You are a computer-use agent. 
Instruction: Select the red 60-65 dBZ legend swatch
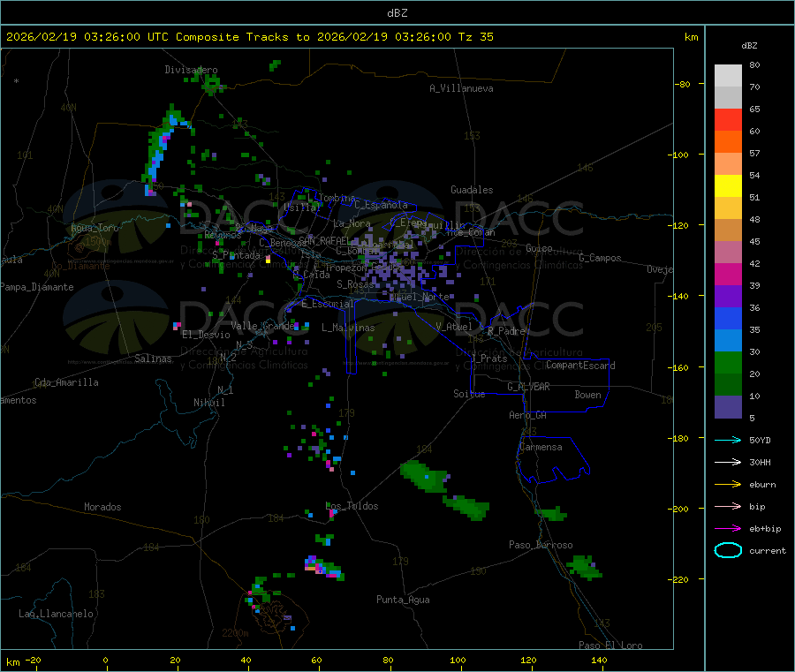(x=728, y=119)
